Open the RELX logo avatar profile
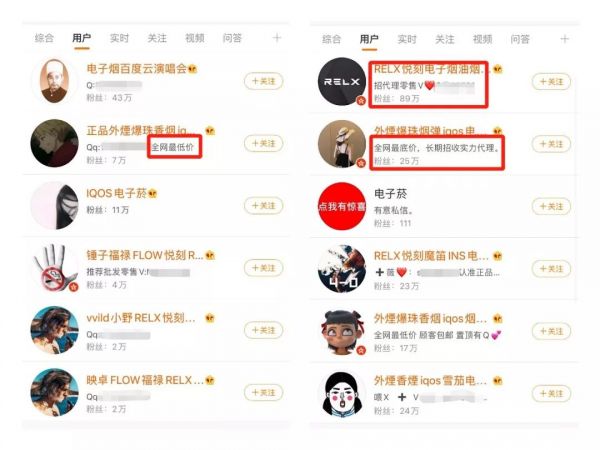 click(342, 82)
